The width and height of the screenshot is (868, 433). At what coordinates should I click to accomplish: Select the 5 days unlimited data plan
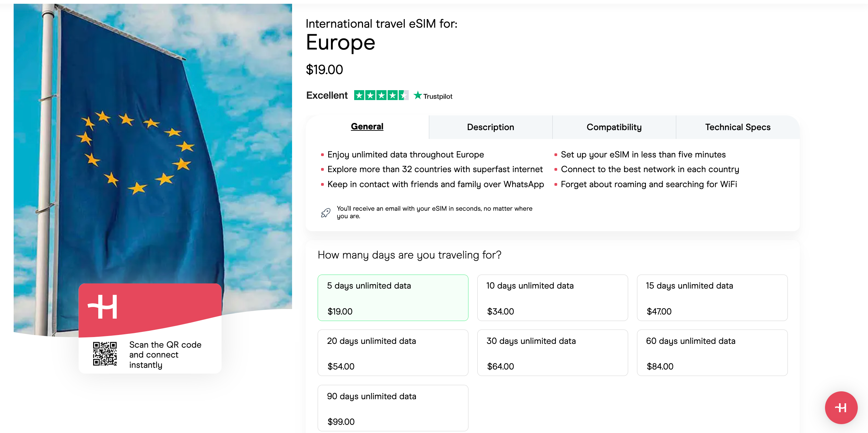click(393, 297)
